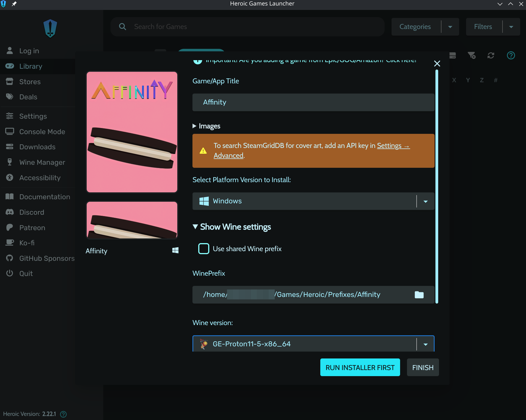Click RUN INSTALLER FIRST button
The width and height of the screenshot is (526, 420).
point(360,367)
